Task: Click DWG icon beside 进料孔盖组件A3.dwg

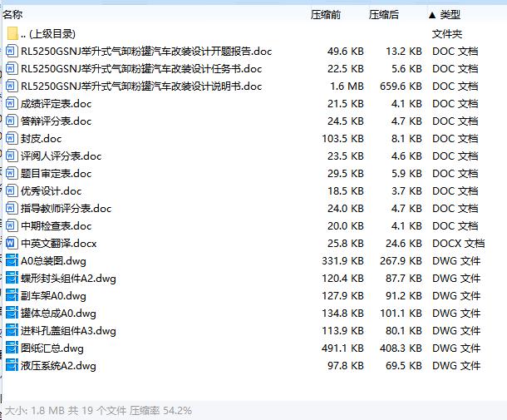Action: 12,331
